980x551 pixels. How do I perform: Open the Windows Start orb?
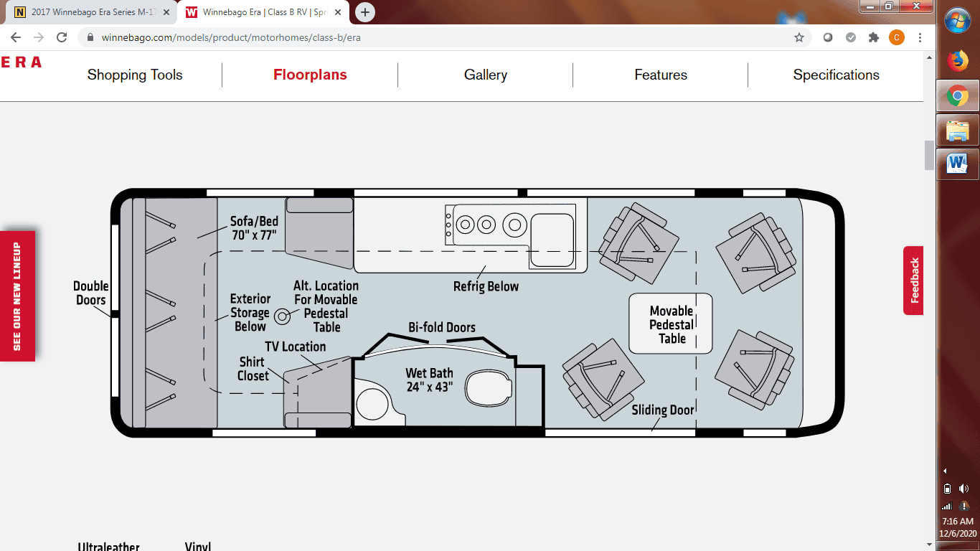click(x=958, y=21)
